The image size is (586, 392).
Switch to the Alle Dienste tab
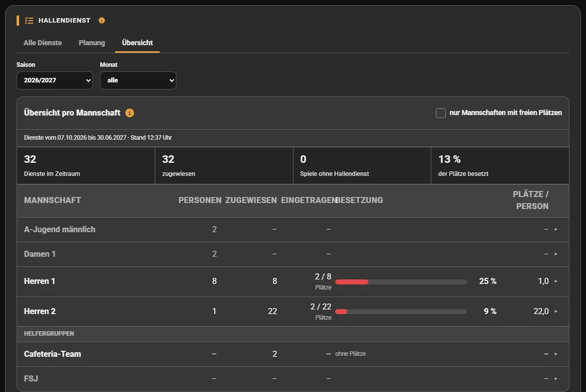pyautogui.click(x=43, y=43)
